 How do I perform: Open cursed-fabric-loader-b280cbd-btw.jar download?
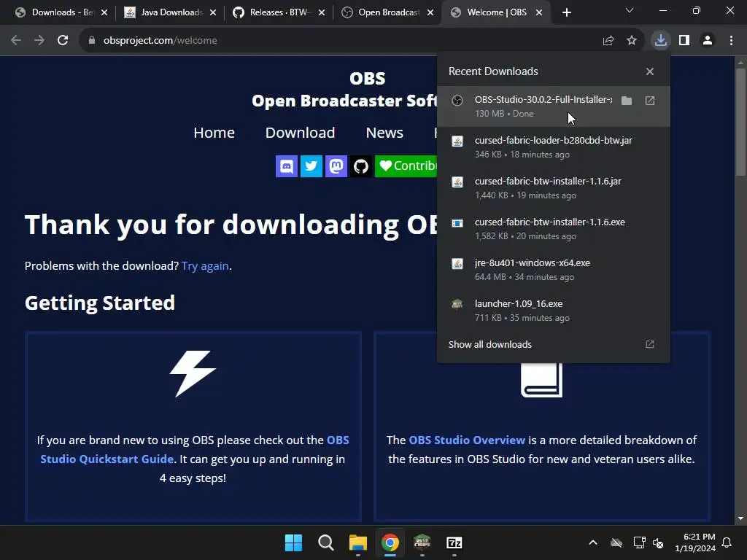pos(553,147)
